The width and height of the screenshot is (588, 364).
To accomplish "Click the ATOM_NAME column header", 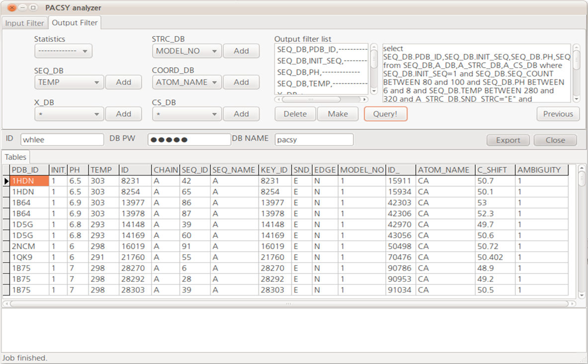I will pos(445,170).
